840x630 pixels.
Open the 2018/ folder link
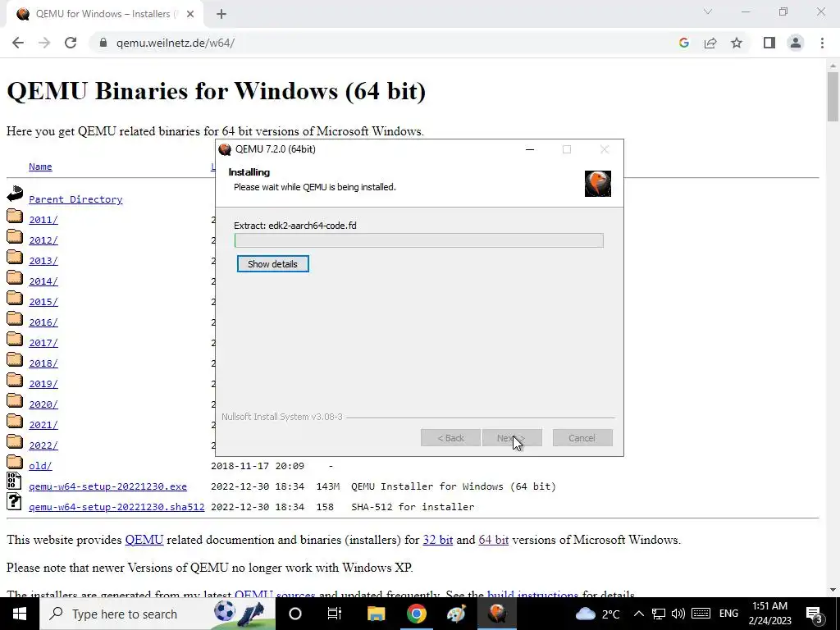43,363
